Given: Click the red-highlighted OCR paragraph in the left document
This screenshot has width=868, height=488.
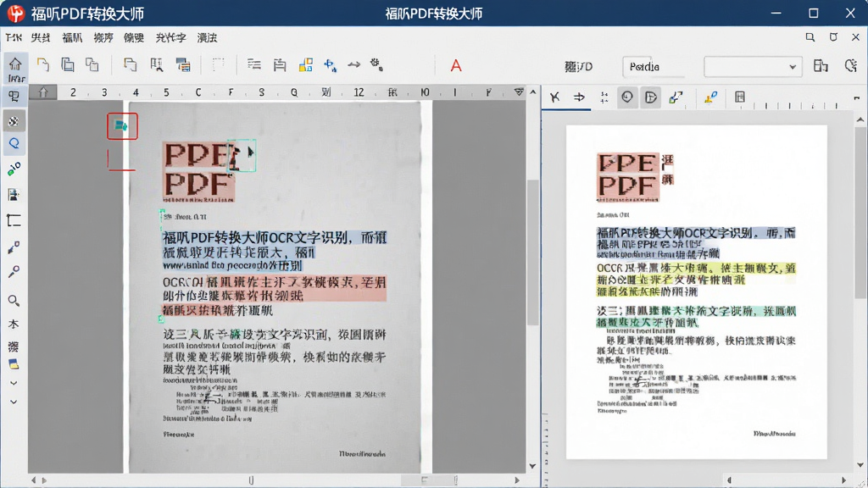Looking at the screenshot, I should coord(274,296).
